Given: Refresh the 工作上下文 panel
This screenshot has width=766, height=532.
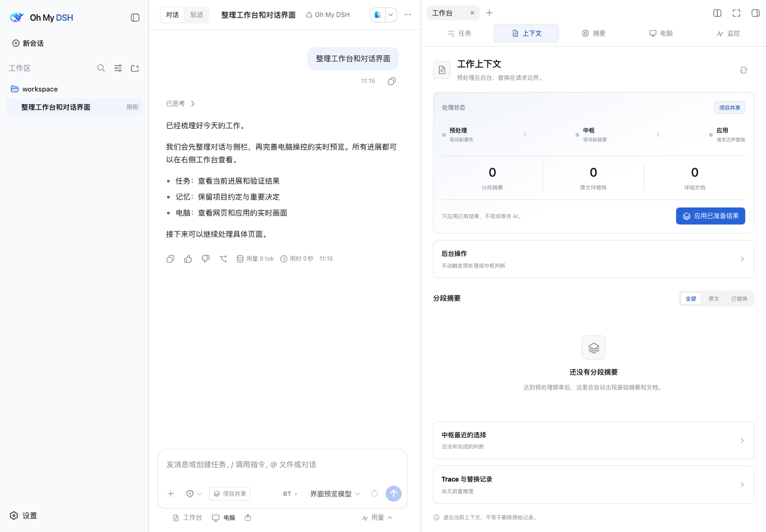Looking at the screenshot, I should coord(744,70).
